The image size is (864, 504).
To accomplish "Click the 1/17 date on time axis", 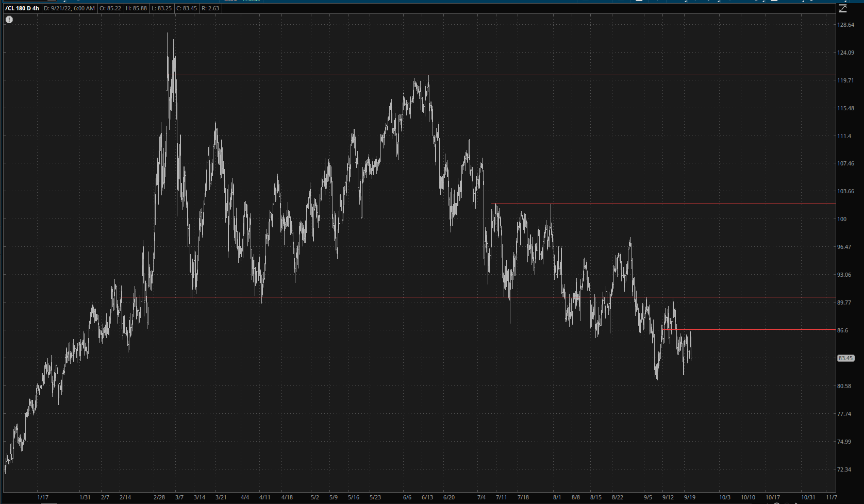I will click(43, 497).
